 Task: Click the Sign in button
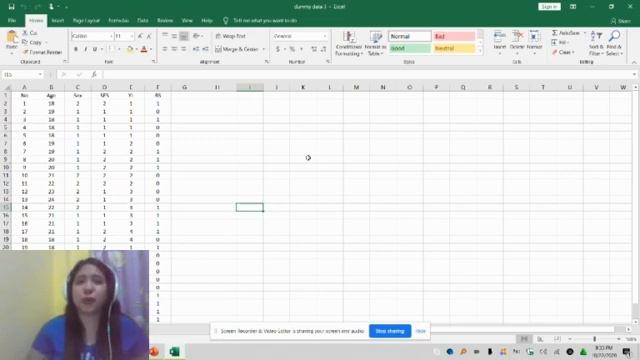click(549, 7)
